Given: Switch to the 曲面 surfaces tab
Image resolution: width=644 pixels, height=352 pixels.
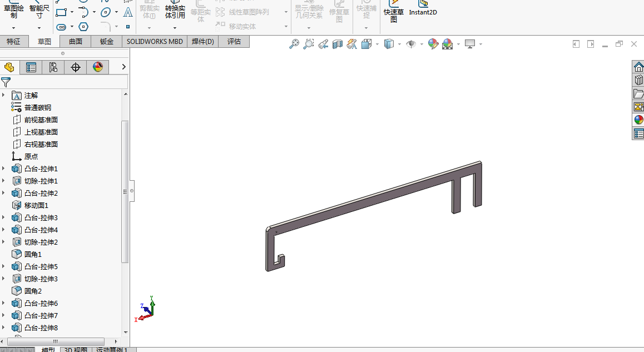Looking at the screenshot, I should [x=76, y=42].
